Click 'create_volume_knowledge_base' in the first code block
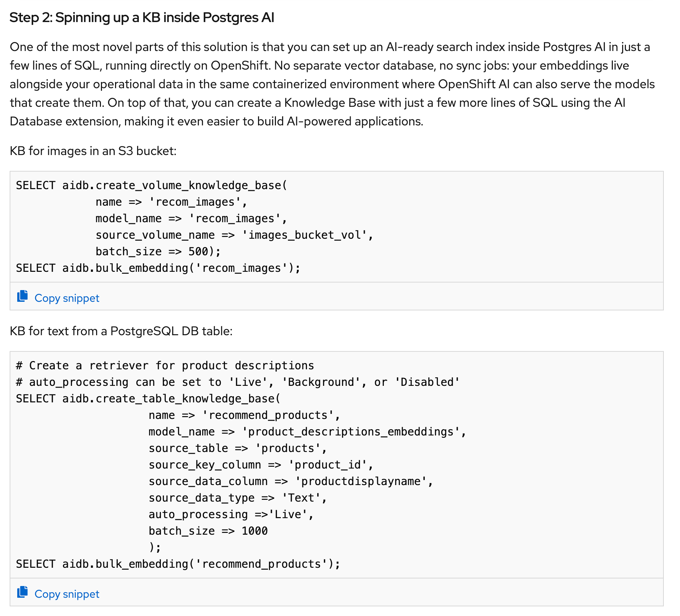The height and width of the screenshot is (616, 680). [188, 185]
